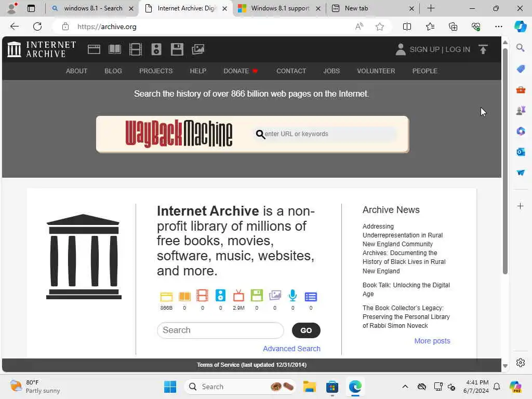Open the Copilot icon in Edge toolbar
Screen dimensions: 532x399
click(x=520, y=26)
